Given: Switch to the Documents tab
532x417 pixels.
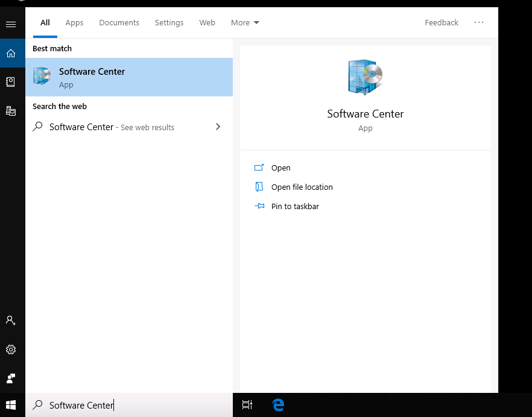Looking at the screenshot, I should pyautogui.click(x=119, y=23).
